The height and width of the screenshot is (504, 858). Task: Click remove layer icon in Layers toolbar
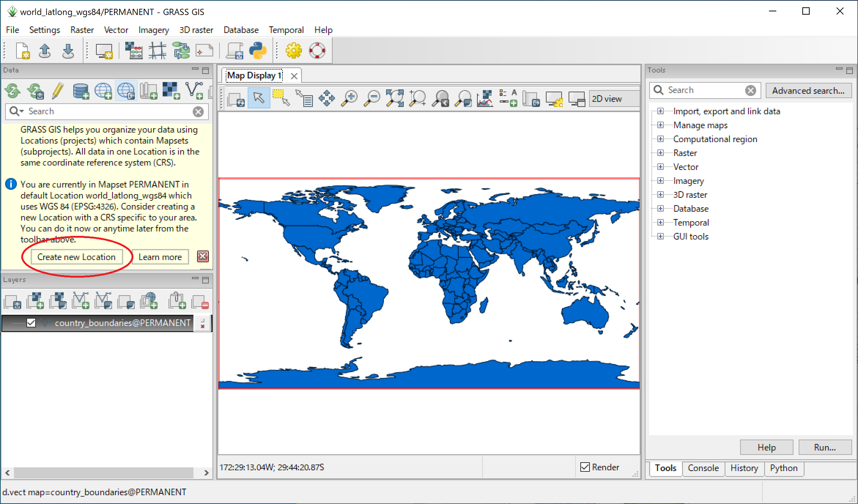point(200,302)
